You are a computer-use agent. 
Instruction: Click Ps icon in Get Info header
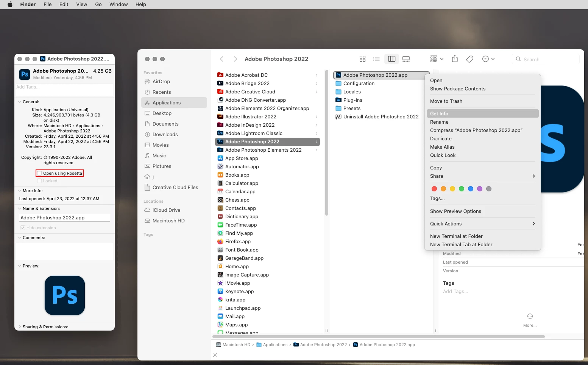[x=25, y=74]
